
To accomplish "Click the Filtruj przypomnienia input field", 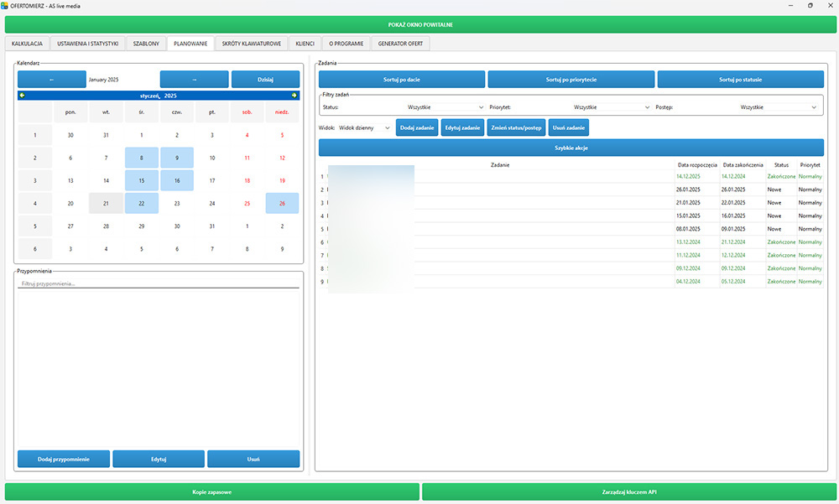I will pyautogui.click(x=158, y=283).
